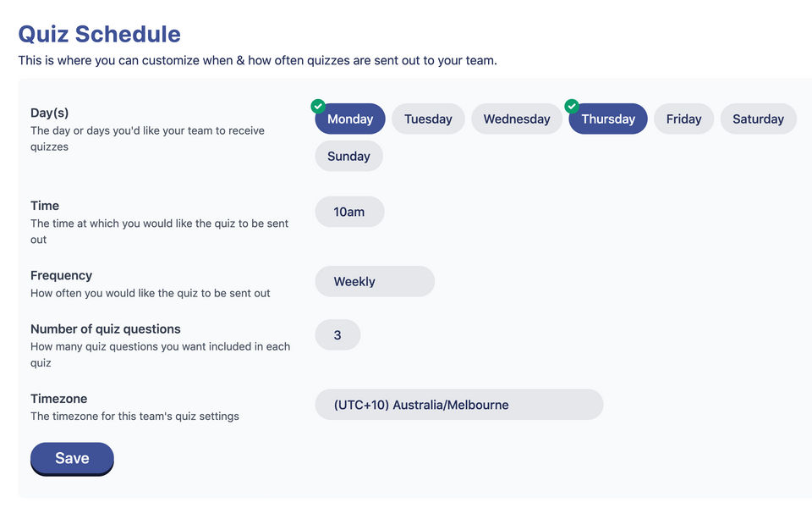This screenshot has width=812, height=508.
Task: Enable quizzes on Tuesday
Action: pos(428,119)
